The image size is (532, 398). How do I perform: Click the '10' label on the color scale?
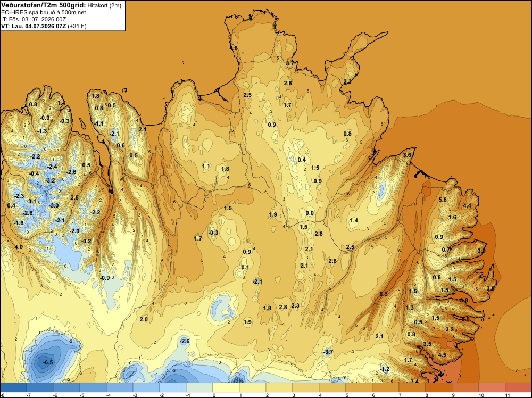[x=481, y=395]
